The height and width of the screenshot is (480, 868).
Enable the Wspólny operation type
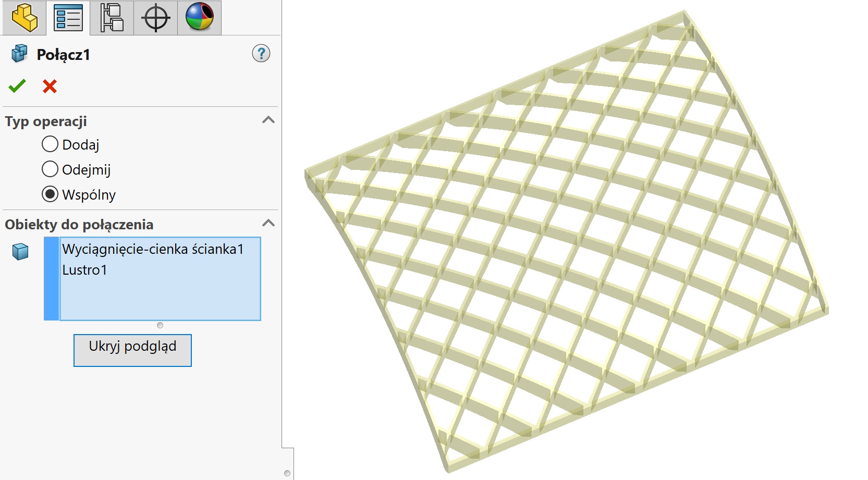pyautogui.click(x=50, y=194)
